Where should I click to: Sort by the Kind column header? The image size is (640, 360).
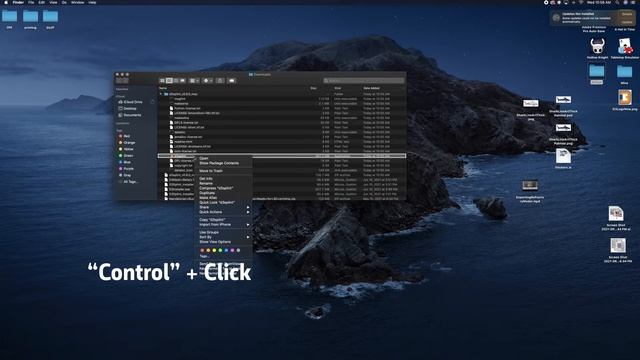[x=338, y=88]
